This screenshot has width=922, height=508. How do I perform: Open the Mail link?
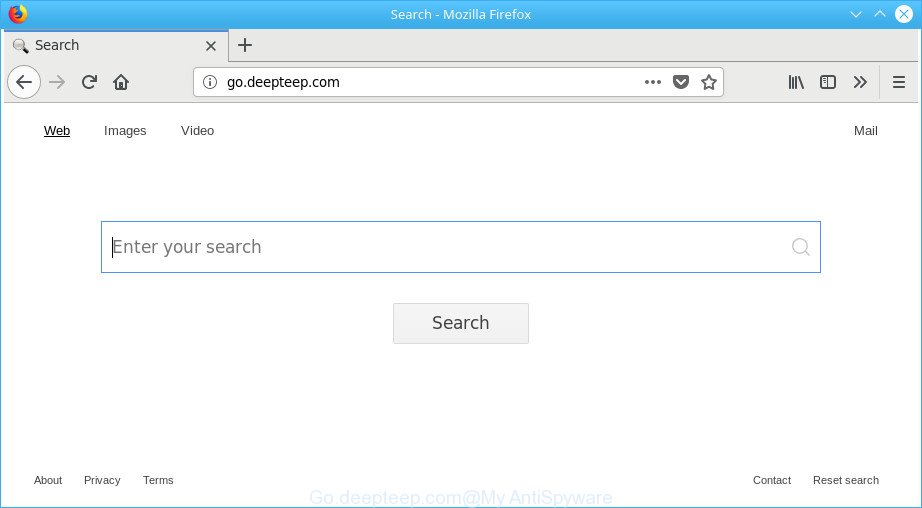[865, 131]
